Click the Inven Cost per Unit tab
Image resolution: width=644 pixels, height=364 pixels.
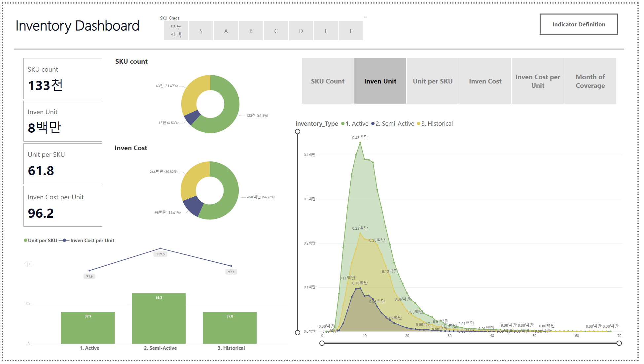coord(538,81)
